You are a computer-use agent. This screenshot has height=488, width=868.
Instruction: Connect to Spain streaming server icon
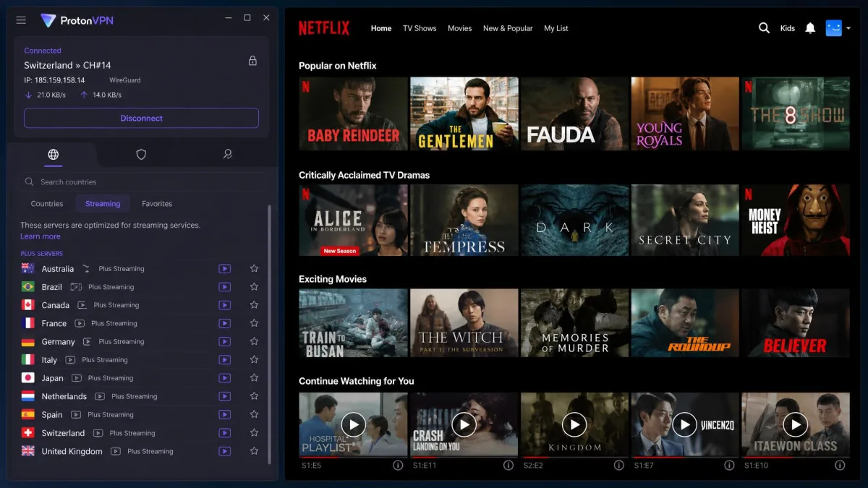click(x=225, y=415)
